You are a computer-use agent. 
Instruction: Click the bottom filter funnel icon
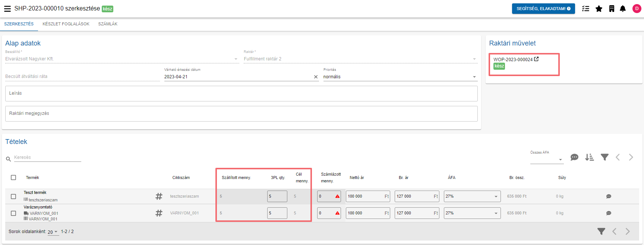pos(601,232)
